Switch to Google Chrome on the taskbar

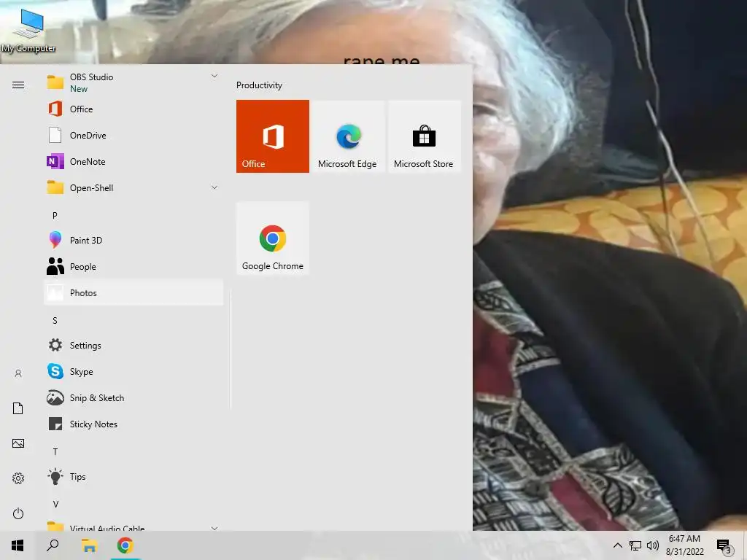click(x=125, y=545)
